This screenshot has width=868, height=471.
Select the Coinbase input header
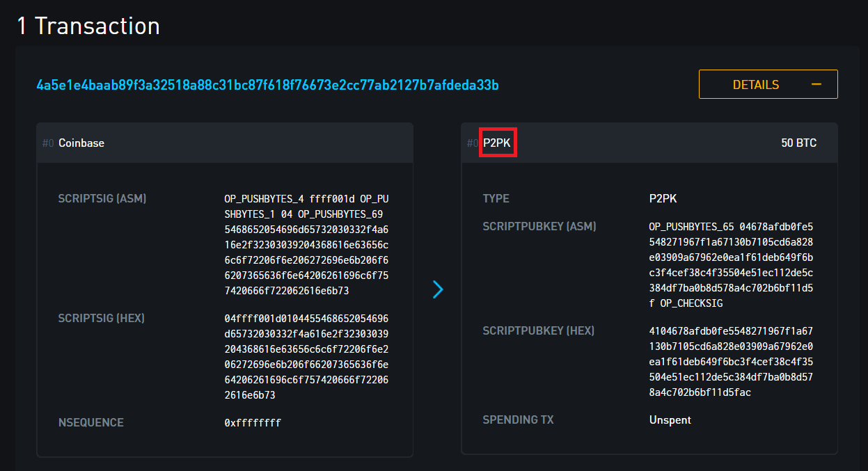(81, 143)
